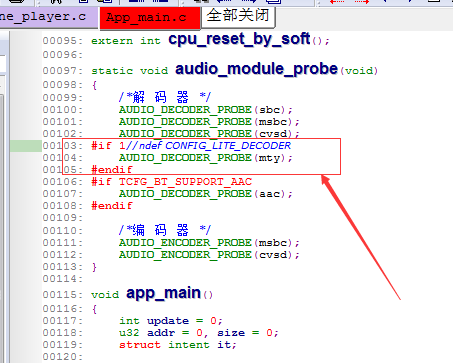Screen dimensions: 453x363
Task: Click line number 00109 in gutter
Action: click(x=62, y=218)
